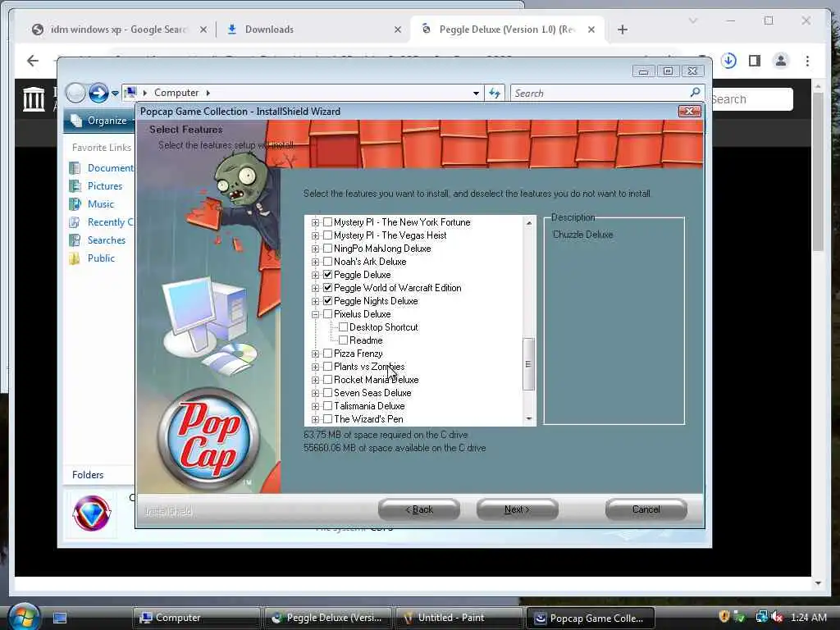Click Show Desktop quick launch icon
The image size is (840, 630).
[60, 618]
